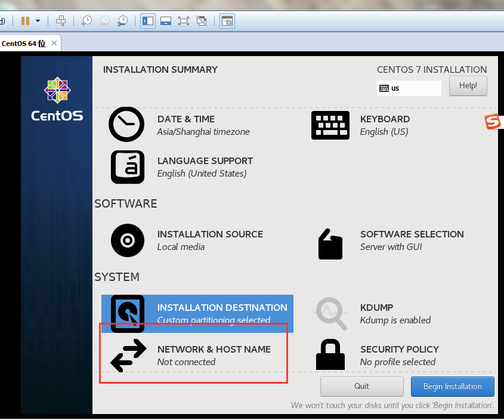504x420 pixels.
Task: Show the console view icon
Action: 227,21
